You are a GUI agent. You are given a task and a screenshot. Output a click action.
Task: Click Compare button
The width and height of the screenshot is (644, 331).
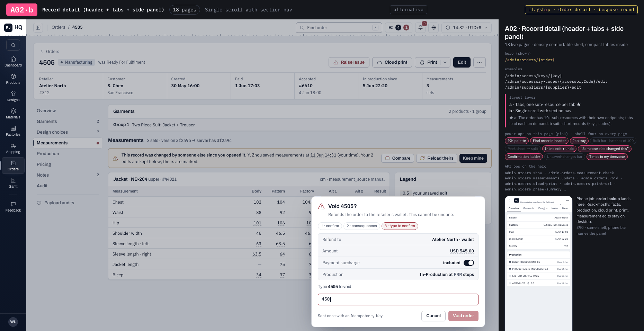[398, 158]
